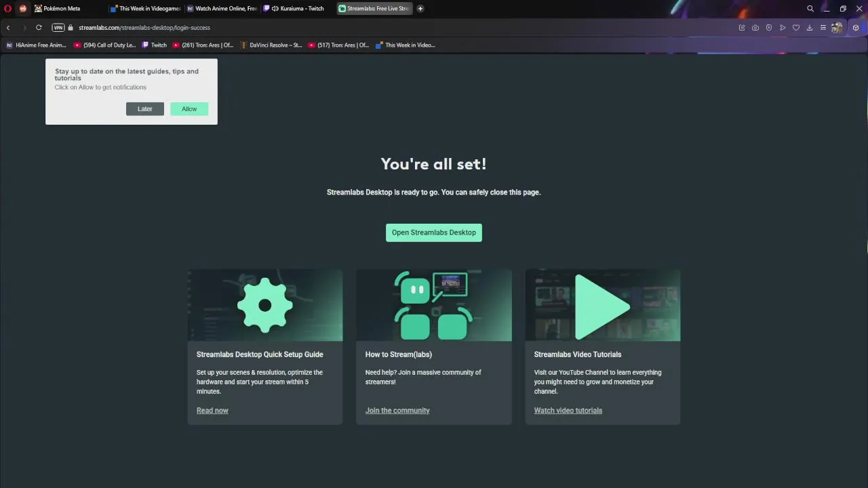This screenshot has height=488, width=868.
Task: Open the (261) Tron: Ares bookmark
Action: 203,45
